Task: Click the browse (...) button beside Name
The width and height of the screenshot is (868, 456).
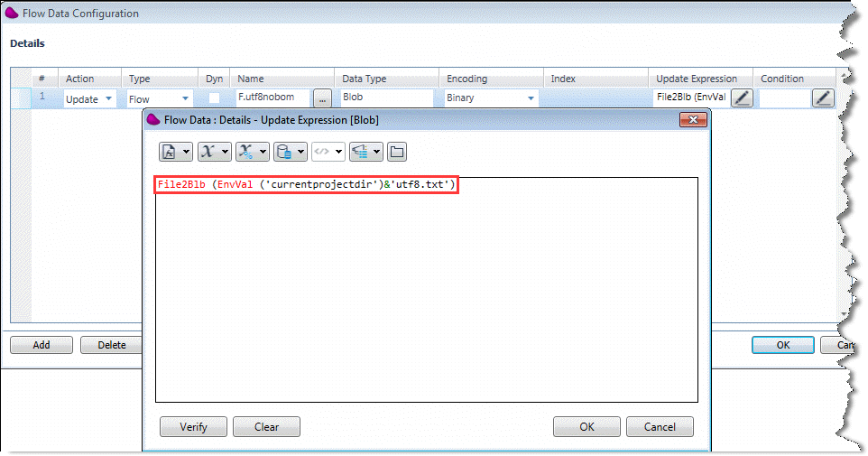Action: pyautogui.click(x=323, y=98)
